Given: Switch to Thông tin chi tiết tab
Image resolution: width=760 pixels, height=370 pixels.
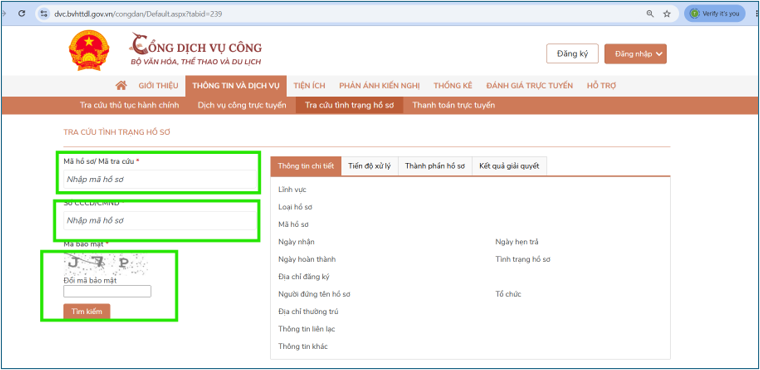Looking at the screenshot, I should pos(306,166).
